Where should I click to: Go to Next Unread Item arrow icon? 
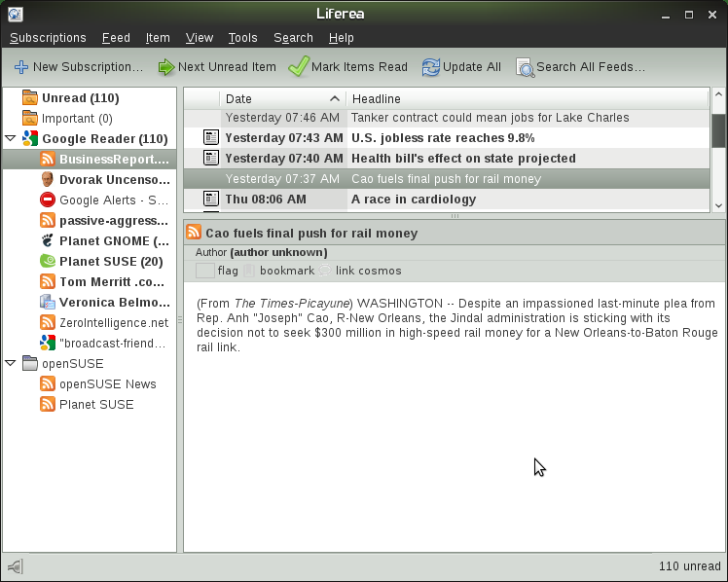[166, 67]
